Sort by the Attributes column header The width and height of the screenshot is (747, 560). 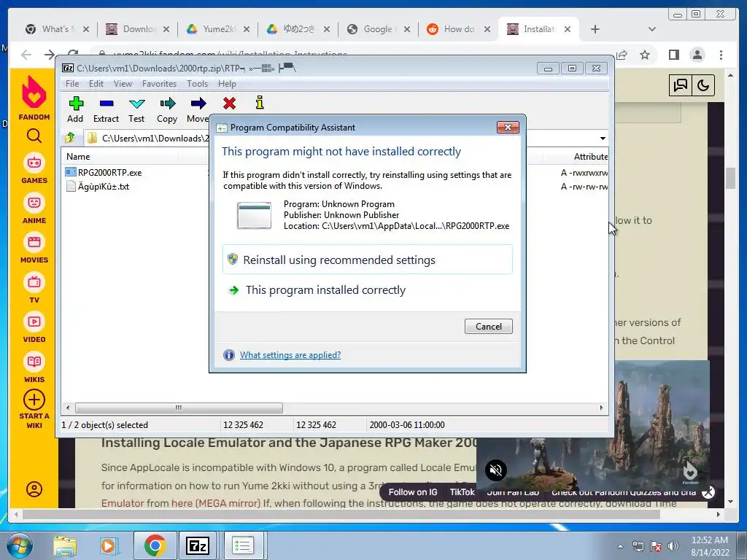pyautogui.click(x=590, y=157)
